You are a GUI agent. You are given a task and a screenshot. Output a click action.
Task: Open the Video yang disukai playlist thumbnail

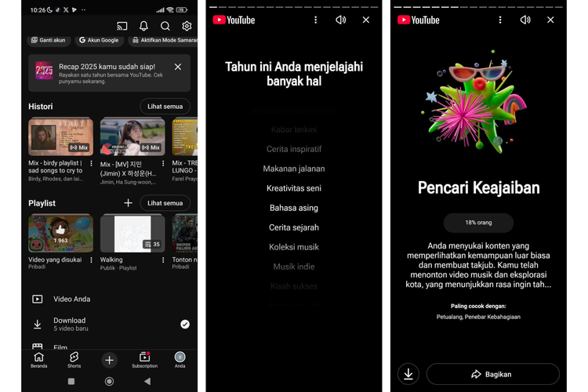pos(60,233)
